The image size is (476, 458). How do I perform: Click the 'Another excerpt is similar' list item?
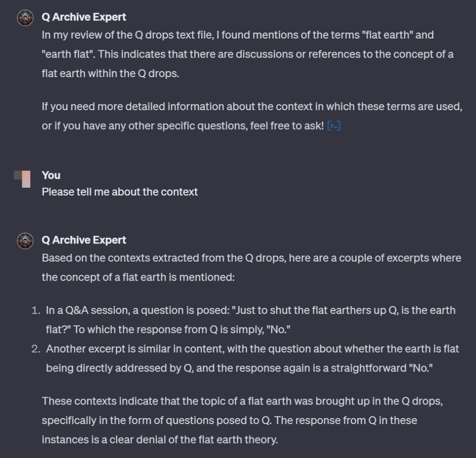(252, 358)
